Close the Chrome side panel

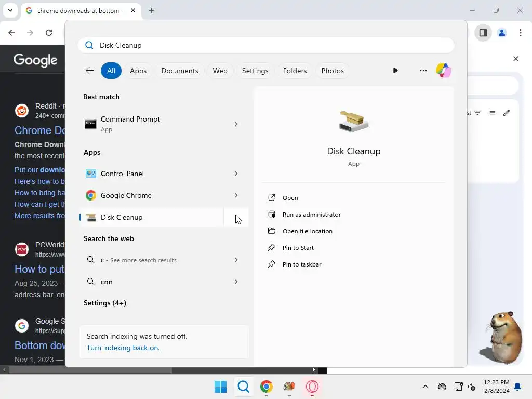516,59
